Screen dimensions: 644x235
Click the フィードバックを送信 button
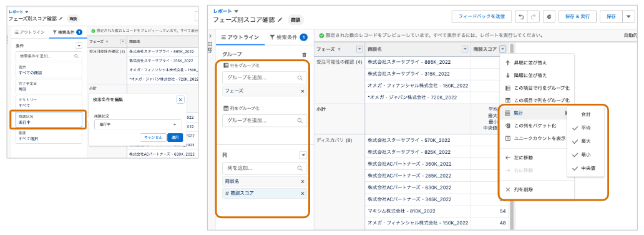pos(481,16)
